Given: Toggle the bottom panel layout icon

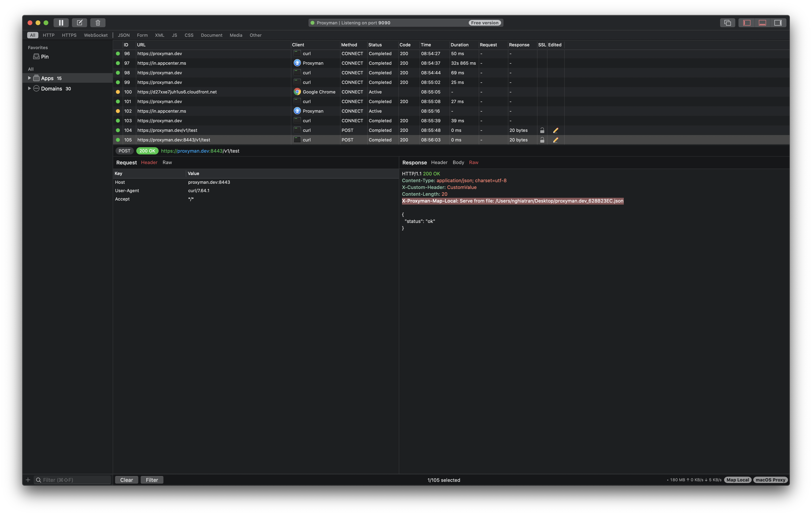Looking at the screenshot, I should [x=762, y=23].
